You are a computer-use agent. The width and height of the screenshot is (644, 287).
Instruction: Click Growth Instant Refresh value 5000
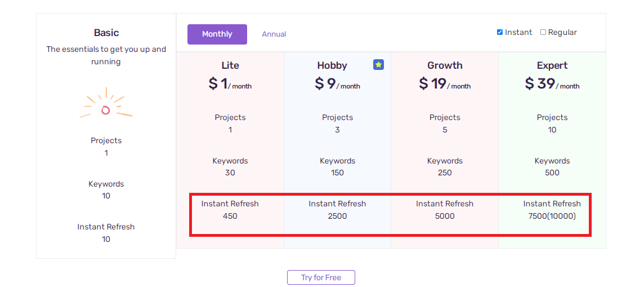coord(445,216)
